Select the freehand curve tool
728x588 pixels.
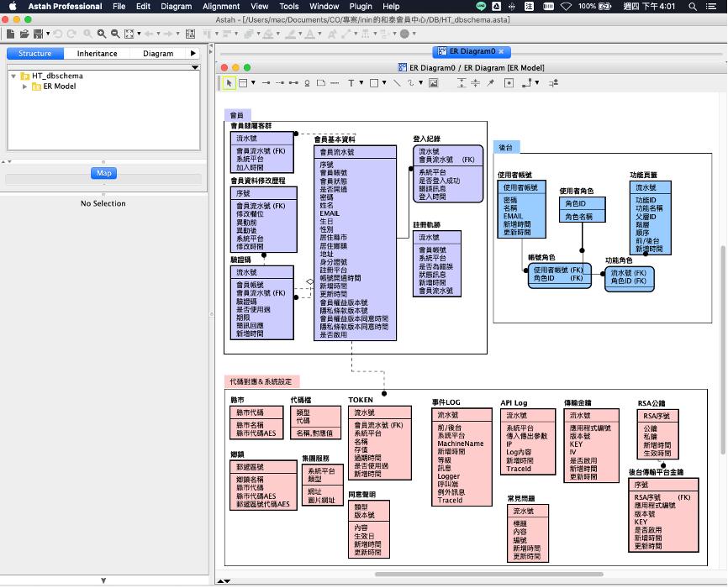410,83
